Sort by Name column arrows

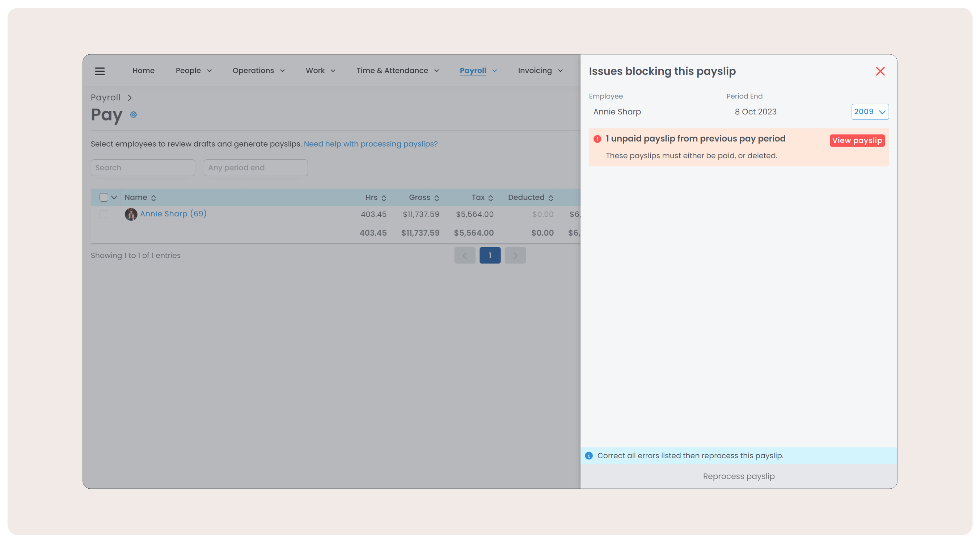153,198
